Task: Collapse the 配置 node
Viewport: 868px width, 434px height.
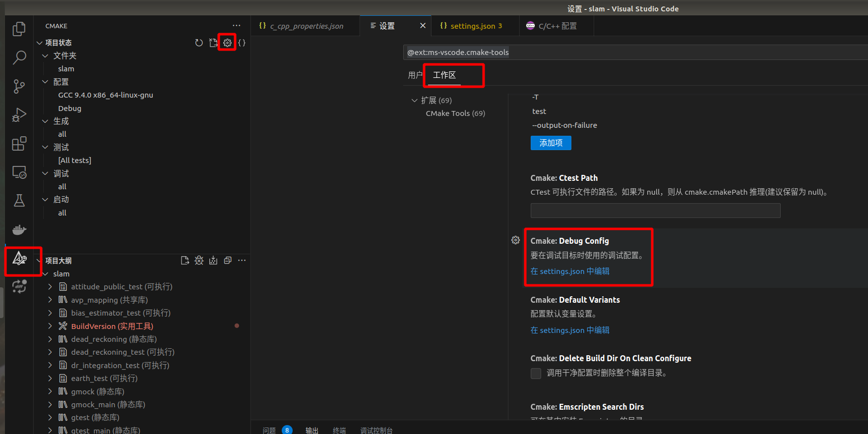Action: [45, 82]
